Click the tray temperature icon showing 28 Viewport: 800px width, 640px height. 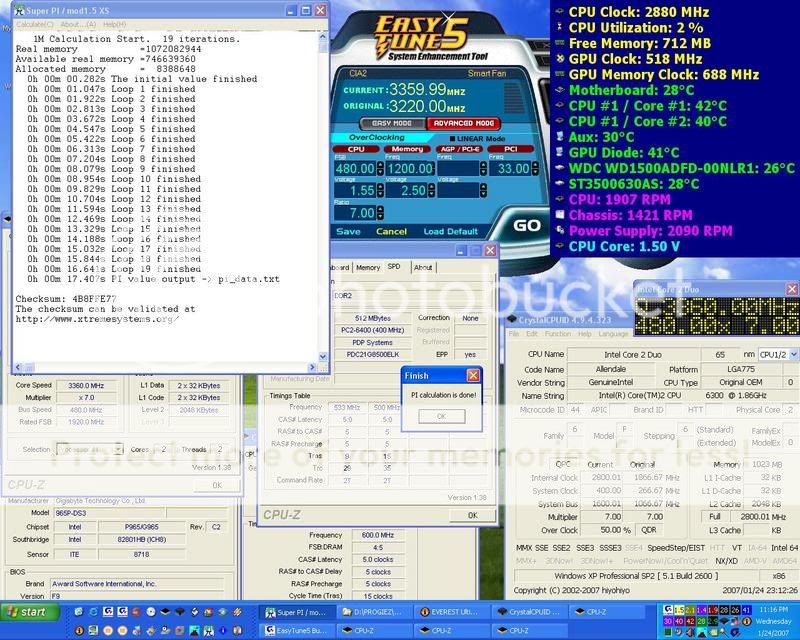click(723, 610)
